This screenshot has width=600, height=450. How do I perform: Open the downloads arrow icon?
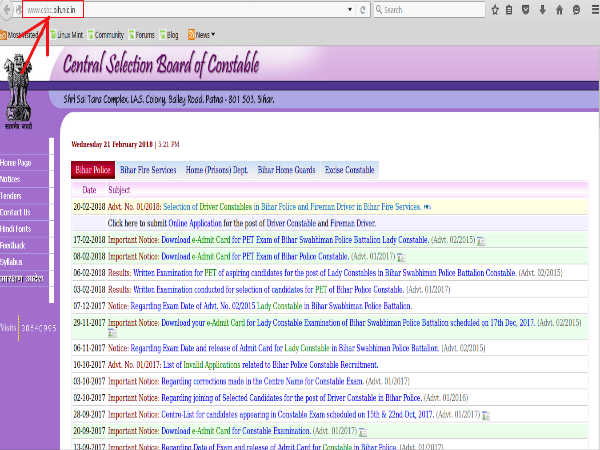[543, 10]
